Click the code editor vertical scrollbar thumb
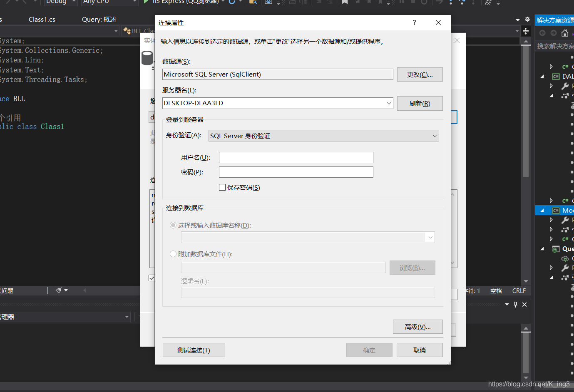 pos(526,111)
